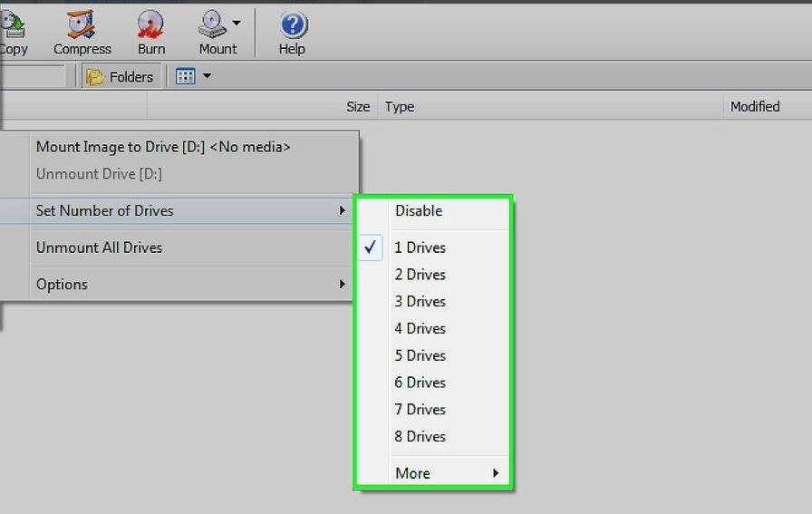Click the Burn disc icon
The image size is (812, 514).
150,24
